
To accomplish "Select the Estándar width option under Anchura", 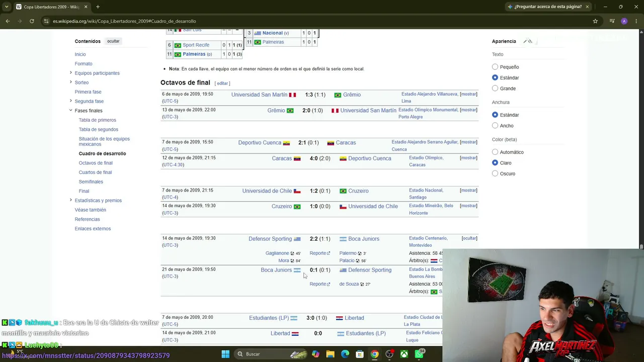I will [495, 115].
